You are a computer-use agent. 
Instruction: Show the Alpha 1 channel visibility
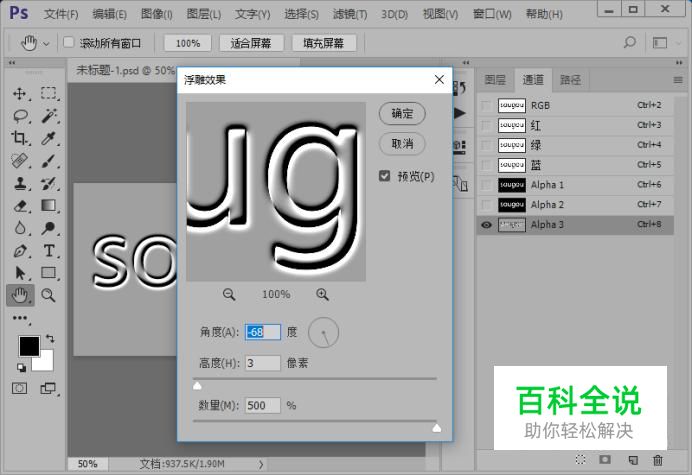pos(486,185)
